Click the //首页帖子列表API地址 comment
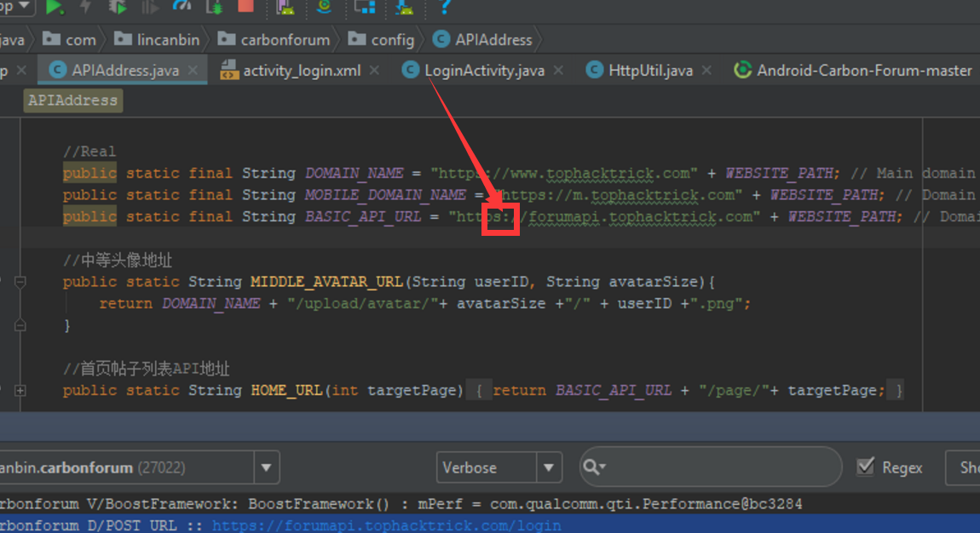 click(147, 369)
